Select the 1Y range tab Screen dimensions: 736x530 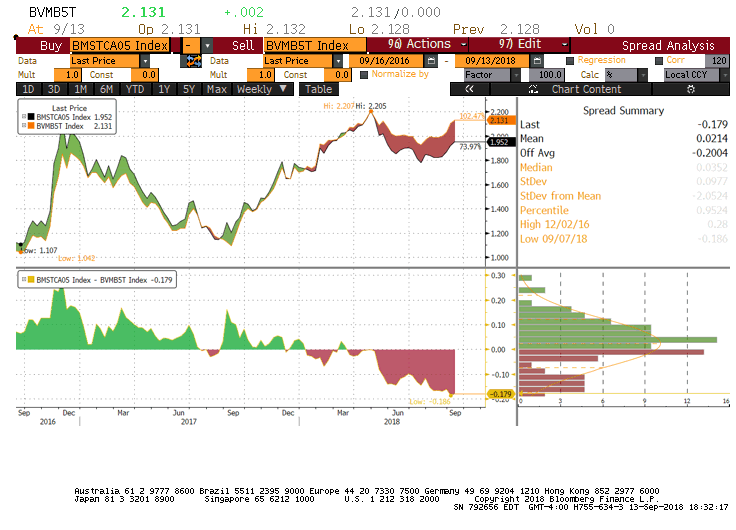(164, 89)
